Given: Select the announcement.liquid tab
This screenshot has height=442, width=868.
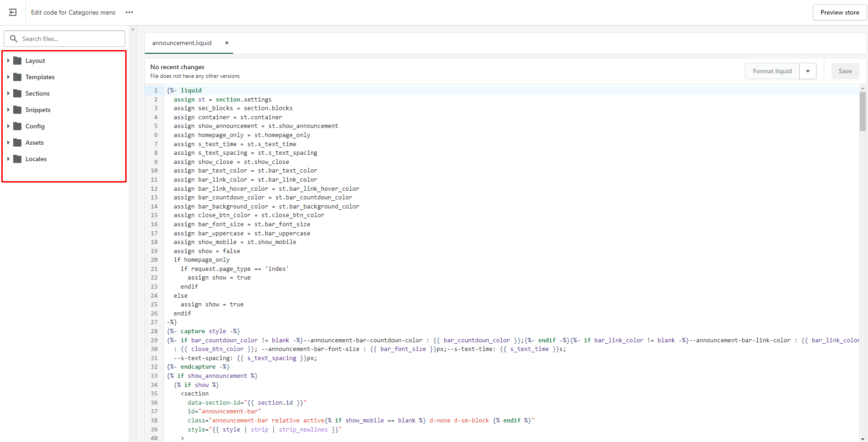Looking at the screenshot, I should 182,43.
